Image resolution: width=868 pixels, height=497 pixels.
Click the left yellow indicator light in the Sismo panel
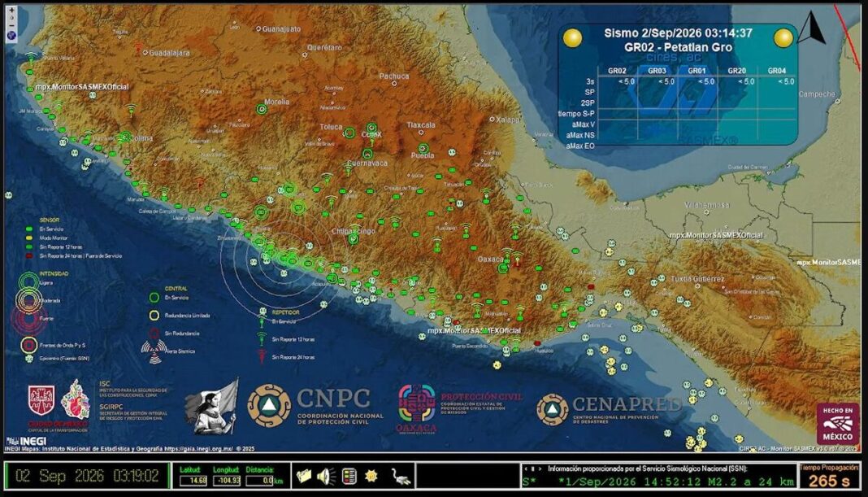tap(572, 38)
